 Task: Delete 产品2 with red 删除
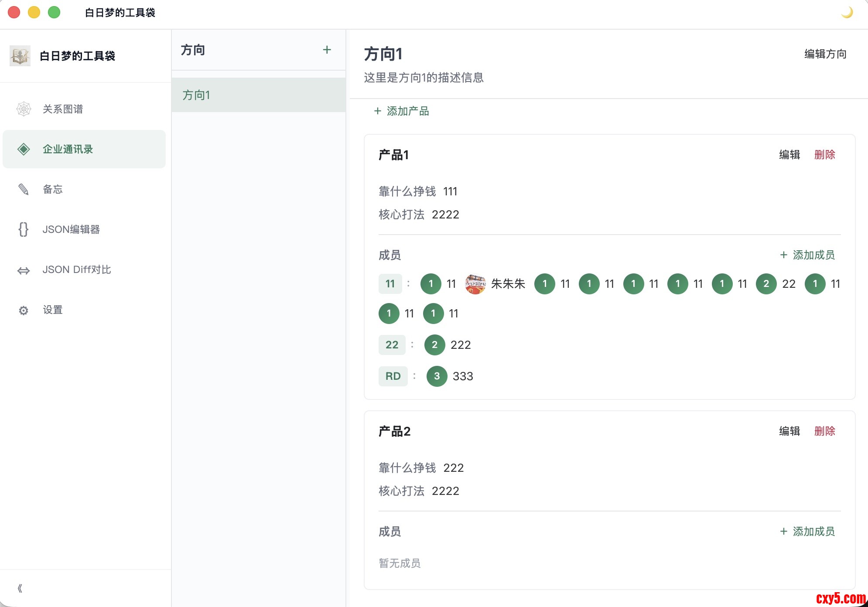824,431
